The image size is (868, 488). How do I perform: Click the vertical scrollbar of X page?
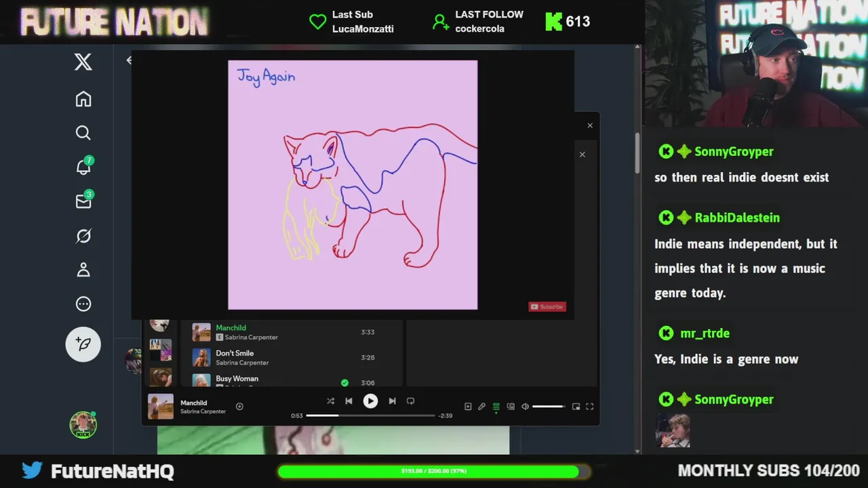point(637,155)
